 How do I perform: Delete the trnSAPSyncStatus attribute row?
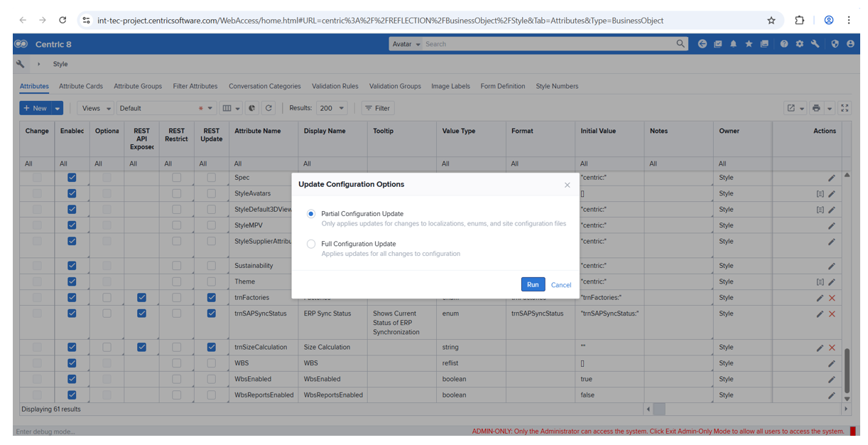(832, 313)
